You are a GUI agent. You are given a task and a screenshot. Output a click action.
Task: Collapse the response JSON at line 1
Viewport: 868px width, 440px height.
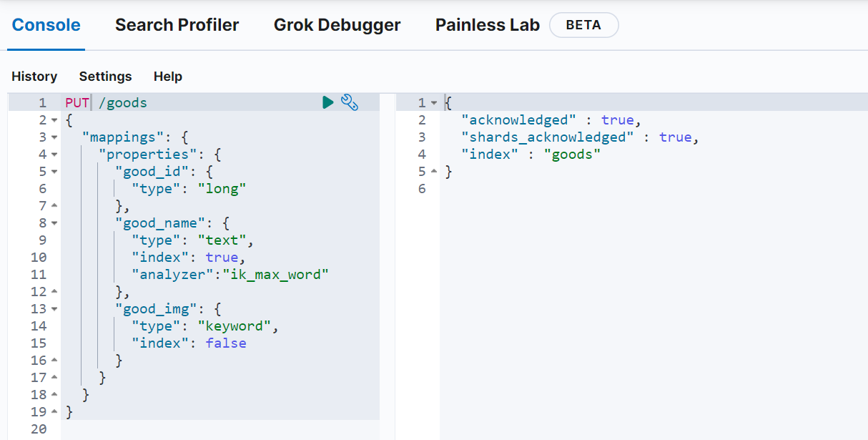point(434,103)
